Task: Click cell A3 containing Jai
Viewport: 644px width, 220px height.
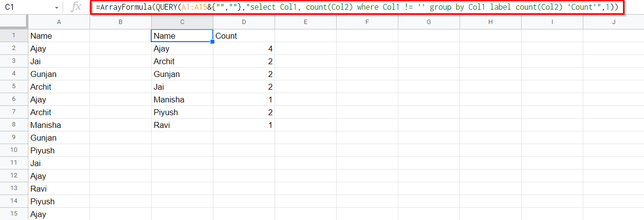Action: click(x=59, y=61)
